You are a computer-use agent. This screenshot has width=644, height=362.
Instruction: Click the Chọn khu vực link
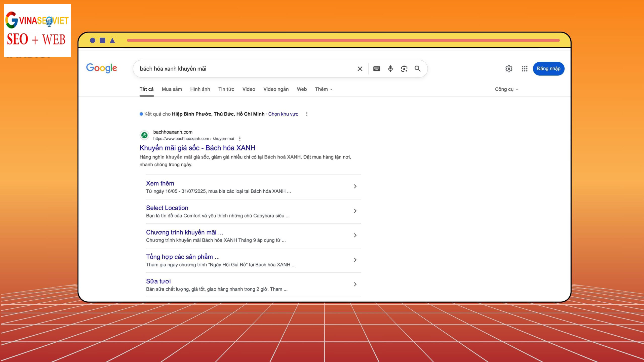point(283,114)
